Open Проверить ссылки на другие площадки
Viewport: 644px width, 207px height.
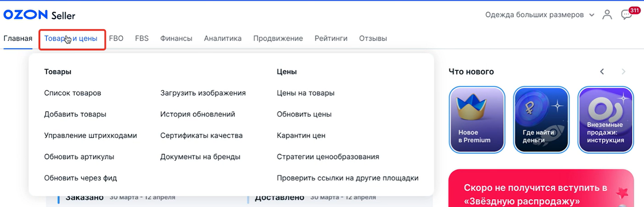pyautogui.click(x=348, y=178)
